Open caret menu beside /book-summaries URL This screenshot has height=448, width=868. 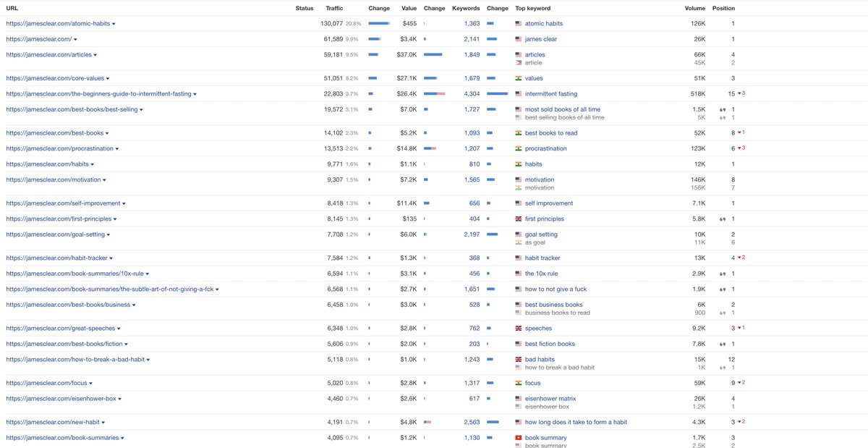click(123, 438)
